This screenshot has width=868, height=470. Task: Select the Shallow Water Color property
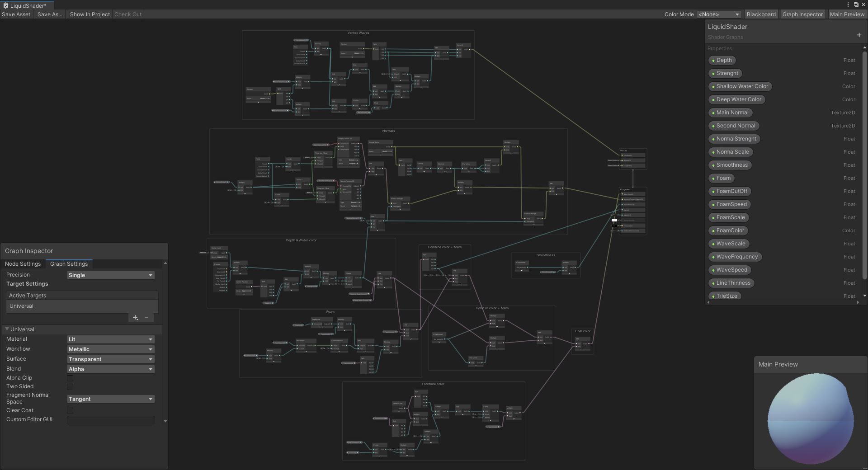(741, 86)
